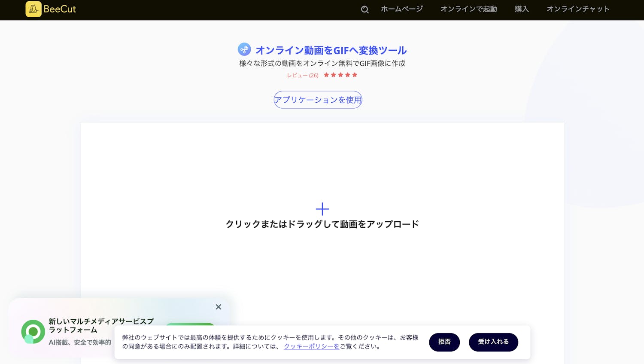Close the multimedia platform popup

point(219,307)
